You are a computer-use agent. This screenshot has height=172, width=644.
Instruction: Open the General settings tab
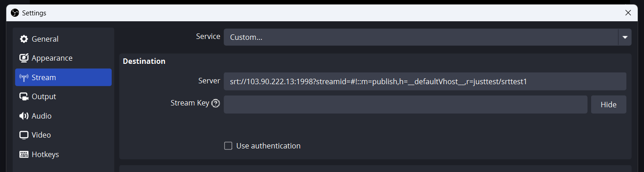pyautogui.click(x=63, y=39)
